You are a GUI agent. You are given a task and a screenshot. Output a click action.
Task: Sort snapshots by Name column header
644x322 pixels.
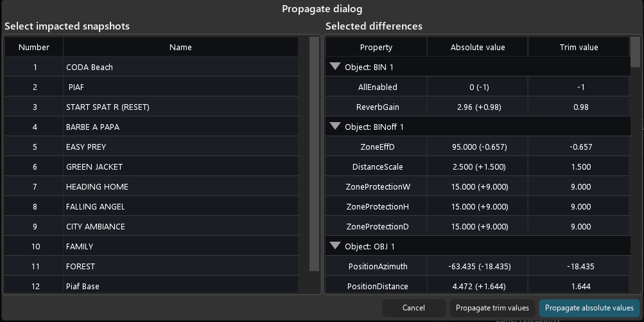[x=180, y=47]
